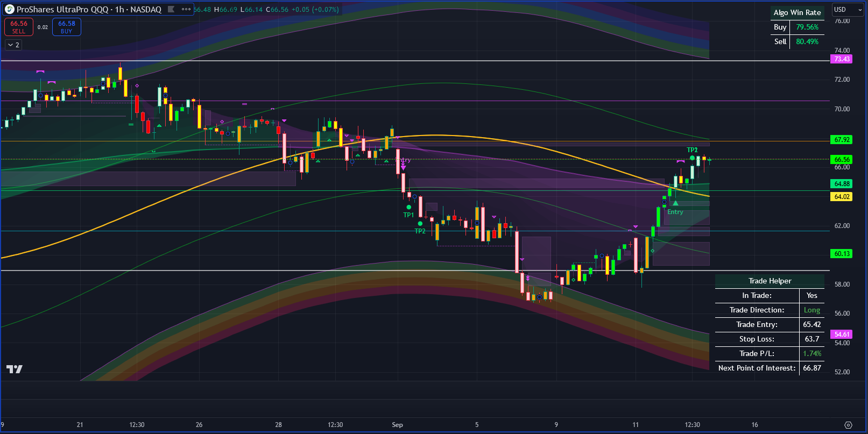
Task: Click the ProShares symbol logo icon
Action: click(x=10, y=9)
